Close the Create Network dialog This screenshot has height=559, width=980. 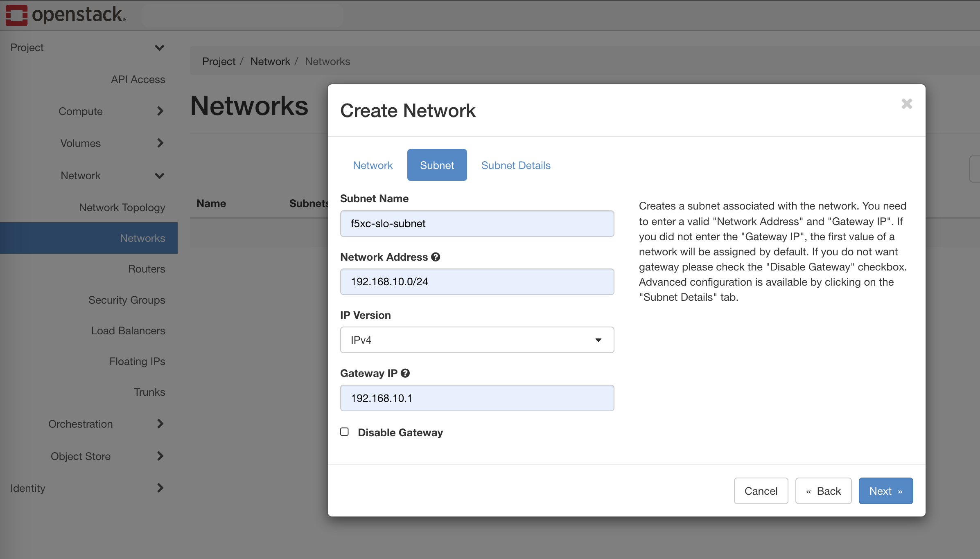point(907,104)
